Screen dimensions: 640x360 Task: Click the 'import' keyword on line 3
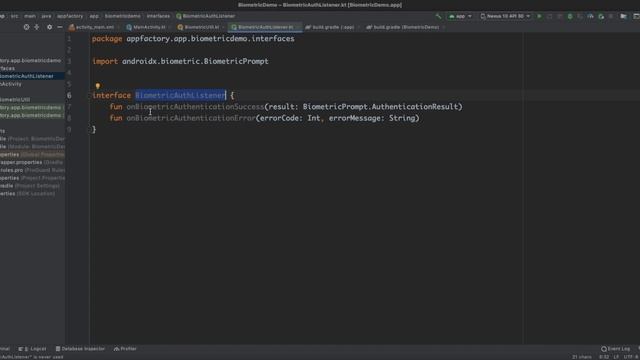105,62
